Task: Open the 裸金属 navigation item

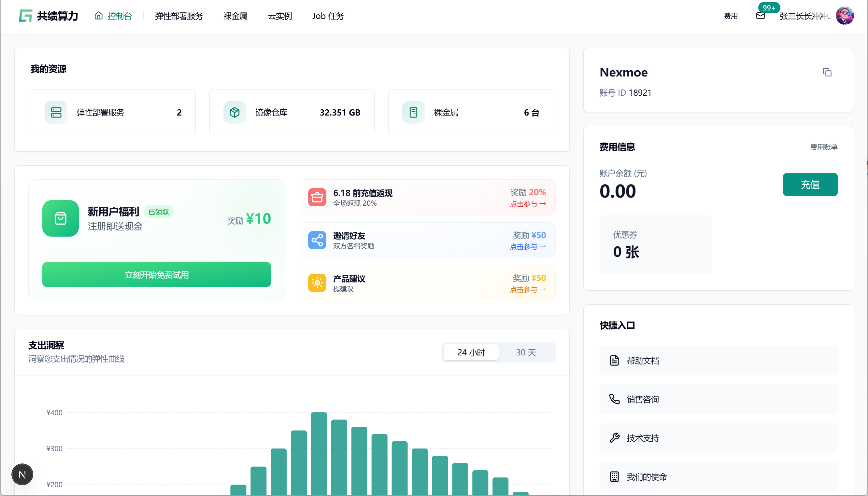Action: tap(235, 16)
